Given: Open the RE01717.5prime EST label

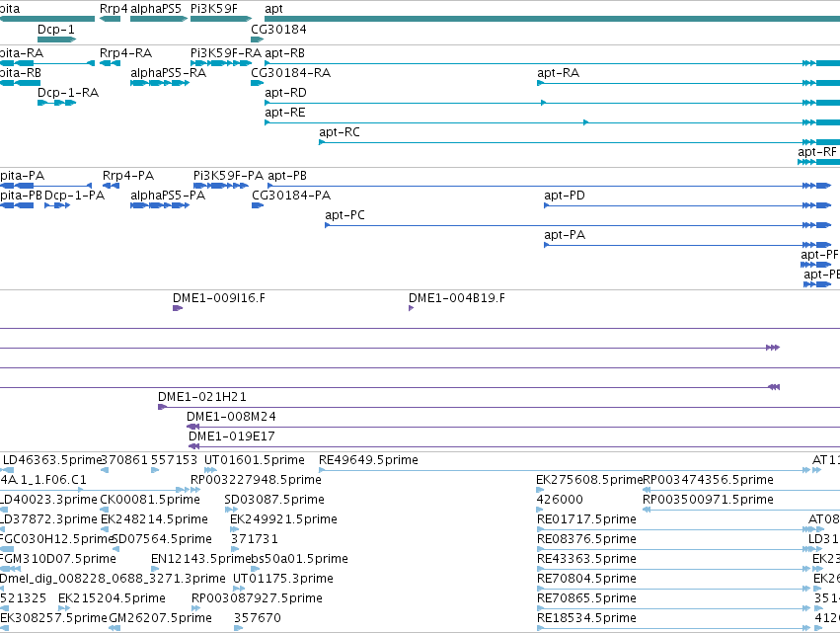Looking at the screenshot, I should pyautogui.click(x=586, y=519).
